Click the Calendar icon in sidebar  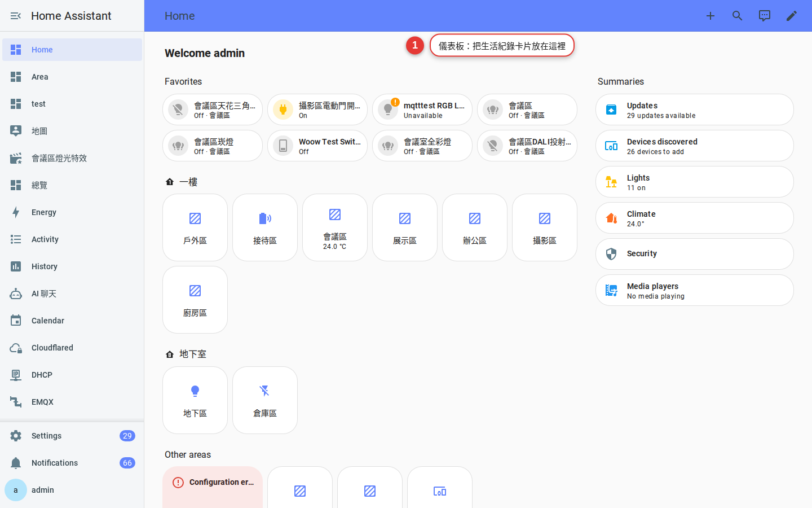tap(16, 321)
